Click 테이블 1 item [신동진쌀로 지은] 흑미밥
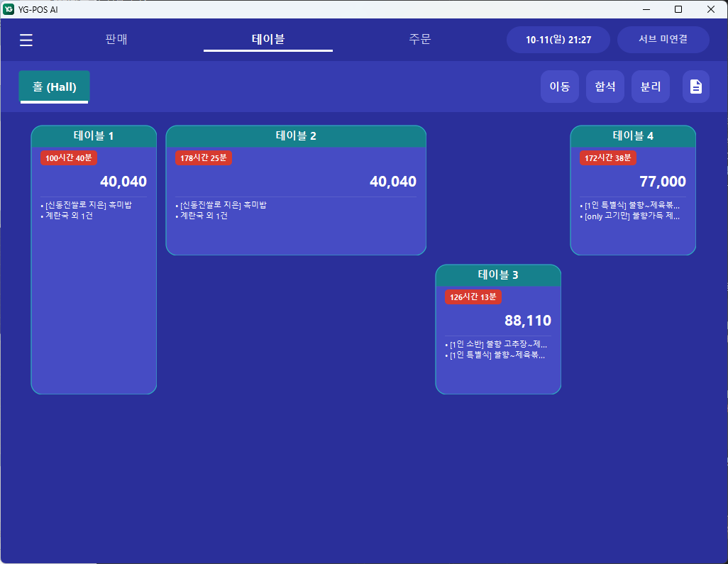Image resolution: width=728 pixels, height=564 pixels. [87, 205]
